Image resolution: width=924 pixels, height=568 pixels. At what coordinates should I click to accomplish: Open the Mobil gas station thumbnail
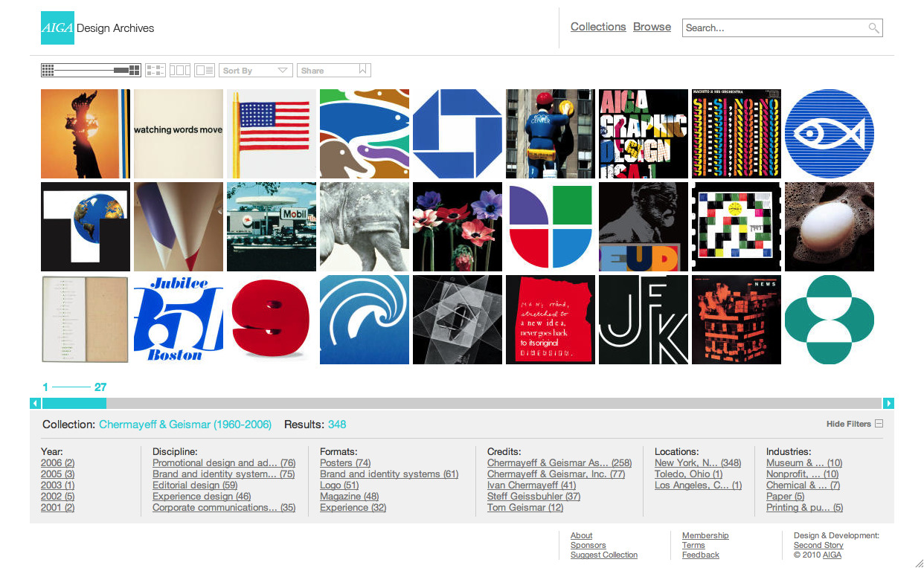point(272,227)
